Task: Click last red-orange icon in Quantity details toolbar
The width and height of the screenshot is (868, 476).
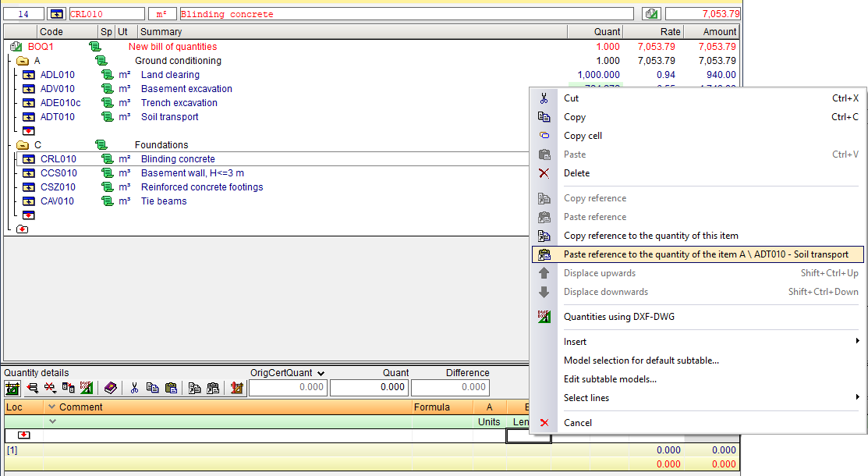Action: [x=237, y=388]
